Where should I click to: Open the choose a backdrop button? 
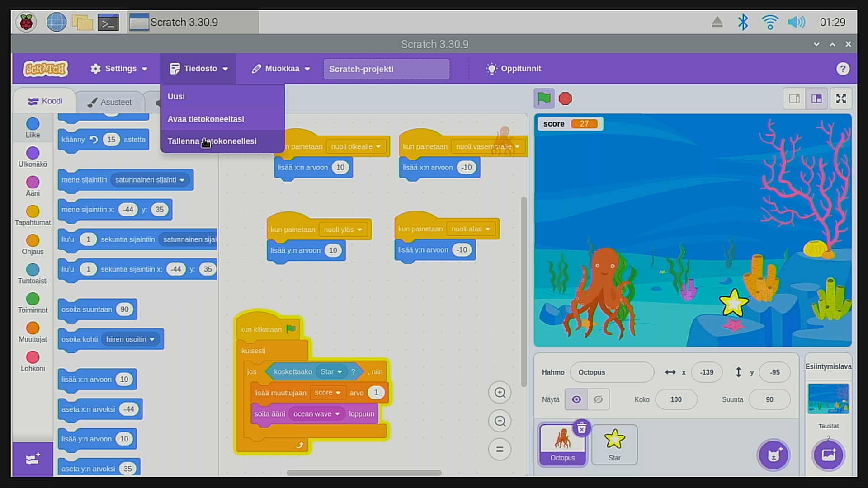[828, 455]
